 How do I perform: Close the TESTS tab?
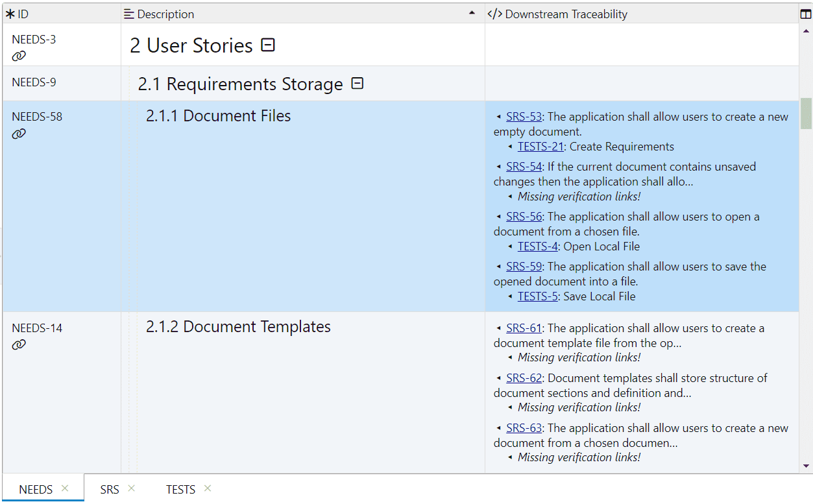[207, 488]
